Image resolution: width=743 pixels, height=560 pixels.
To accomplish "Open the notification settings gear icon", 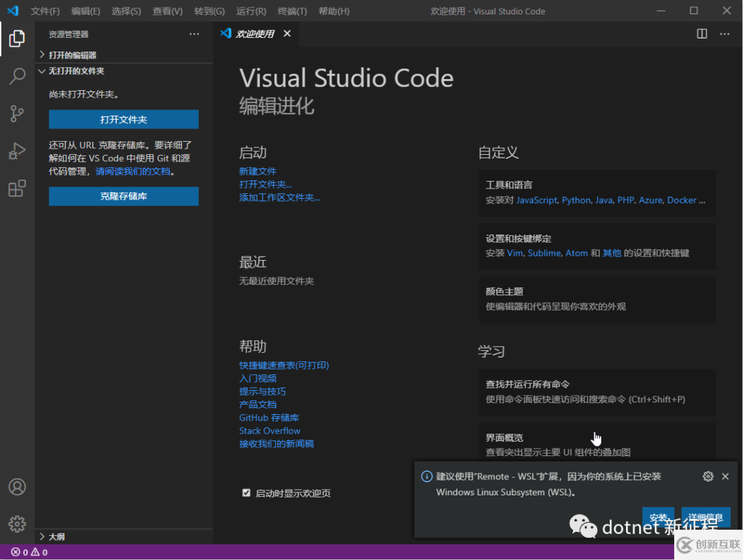I will (x=708, y=476).
